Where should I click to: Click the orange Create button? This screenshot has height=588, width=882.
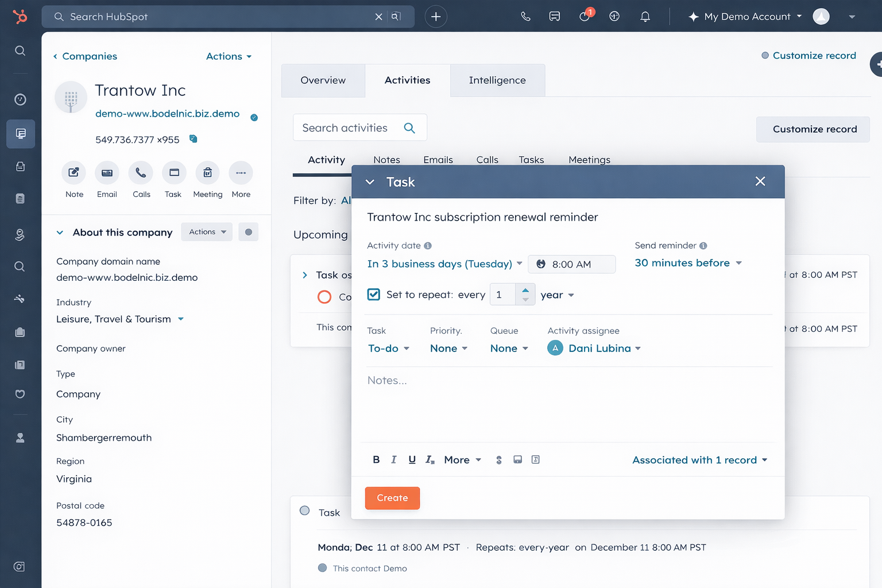(x=392, y=498)
